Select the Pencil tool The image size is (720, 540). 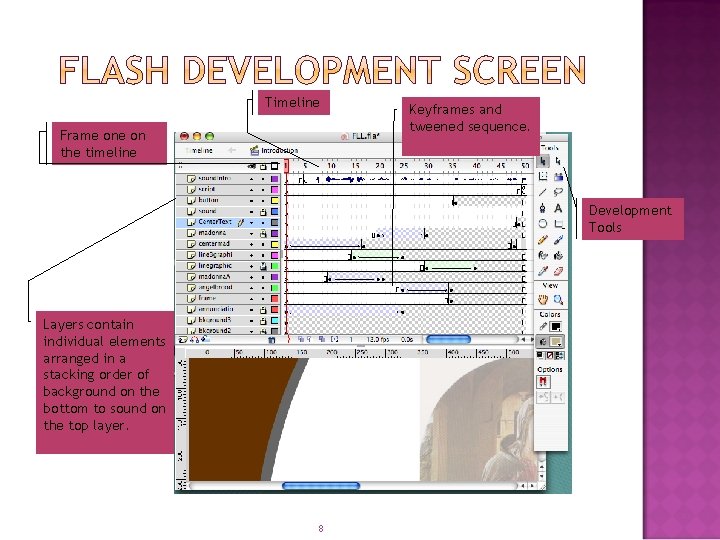click(543, 240)
